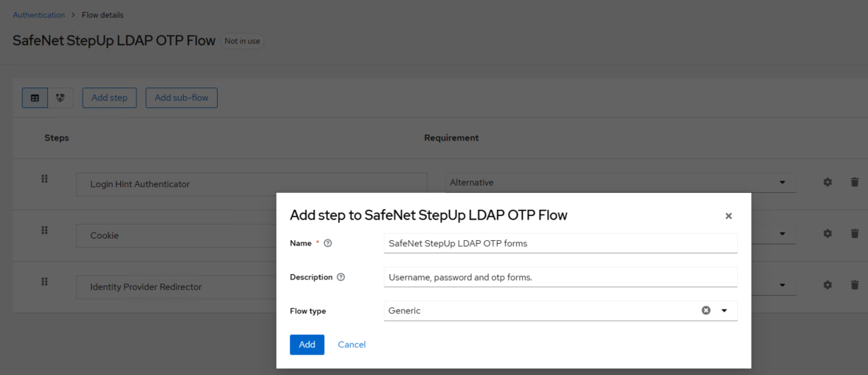This screenshot has height=375, width=868.
Task: Click the Name input field
Action: click(x=560, y=243)
